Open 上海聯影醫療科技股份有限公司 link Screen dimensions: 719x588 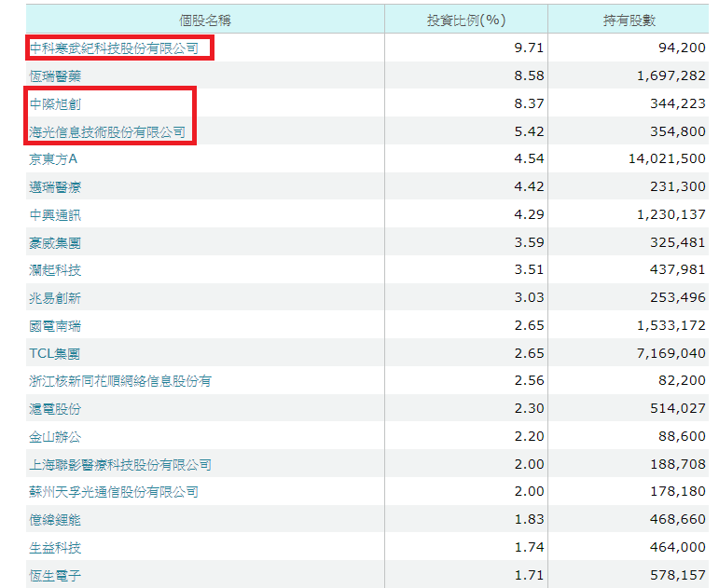[120, 465]
